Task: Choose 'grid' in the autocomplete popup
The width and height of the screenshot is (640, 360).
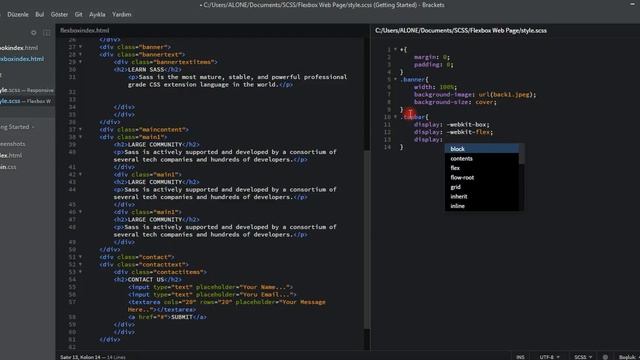Action: pyautogui.click(x=482, y=187)
